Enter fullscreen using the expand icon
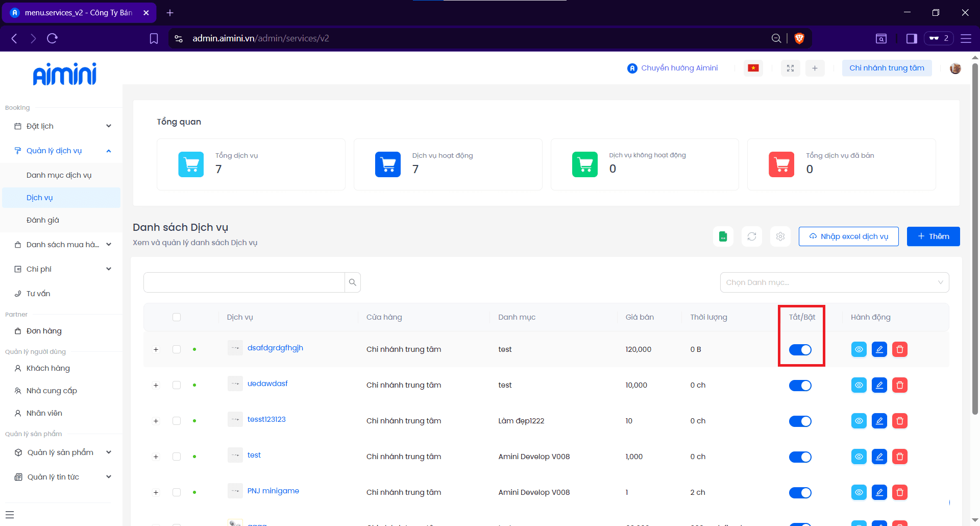This screenshot has width=980, height=526. 790,68
